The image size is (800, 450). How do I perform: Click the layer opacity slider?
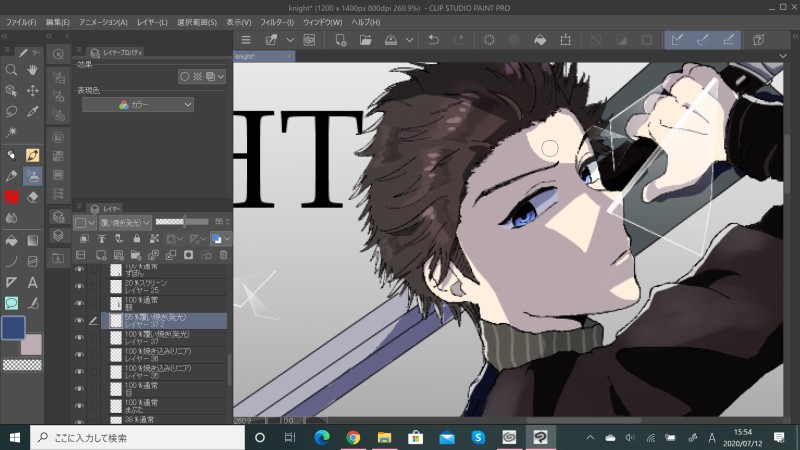pos(182,221)
